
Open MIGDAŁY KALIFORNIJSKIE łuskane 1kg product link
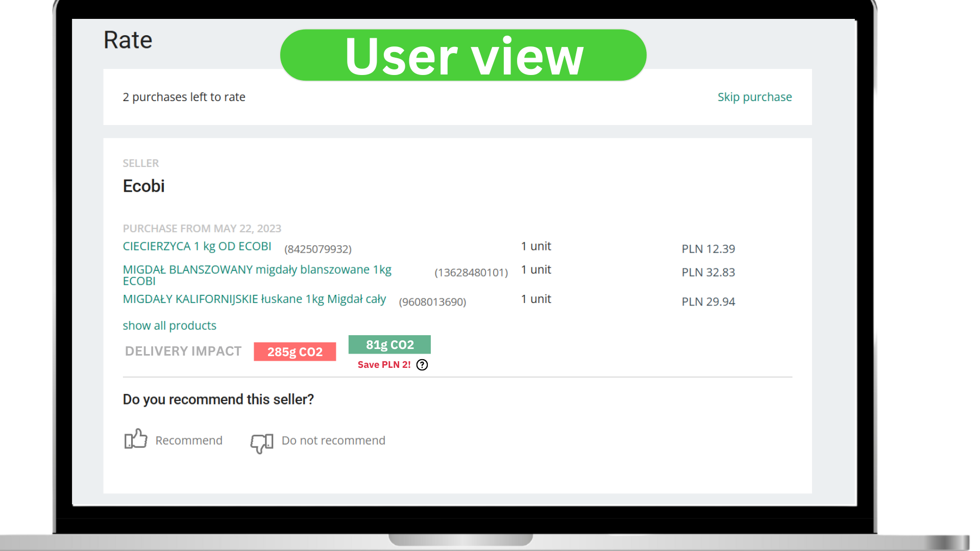coord(254,299)
